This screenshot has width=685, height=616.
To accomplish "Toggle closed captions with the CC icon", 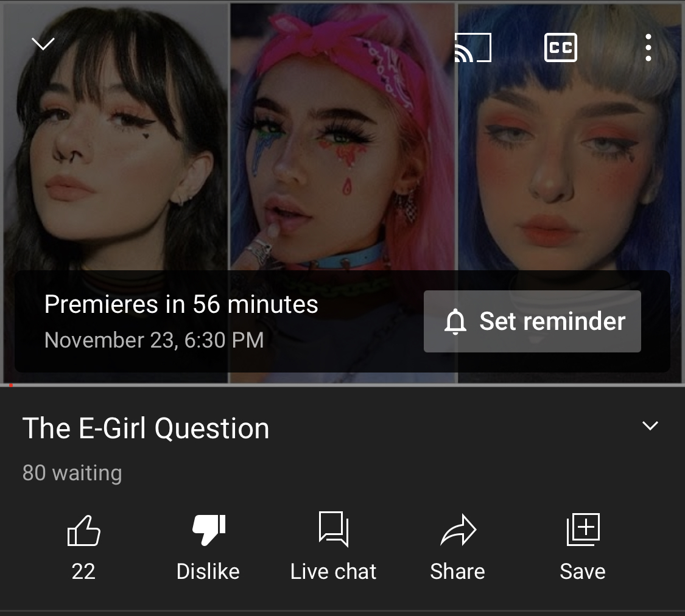I will point(561,47).
